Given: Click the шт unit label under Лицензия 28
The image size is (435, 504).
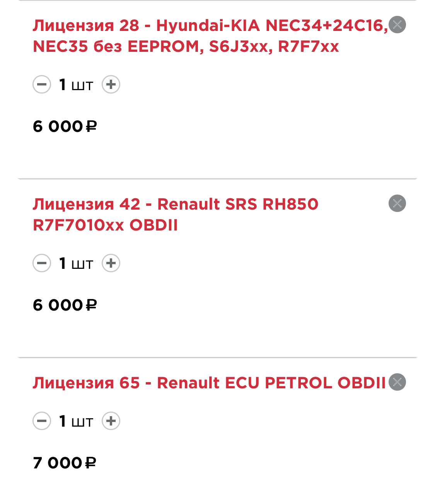Looking at the screenshot, I should 82,86.
